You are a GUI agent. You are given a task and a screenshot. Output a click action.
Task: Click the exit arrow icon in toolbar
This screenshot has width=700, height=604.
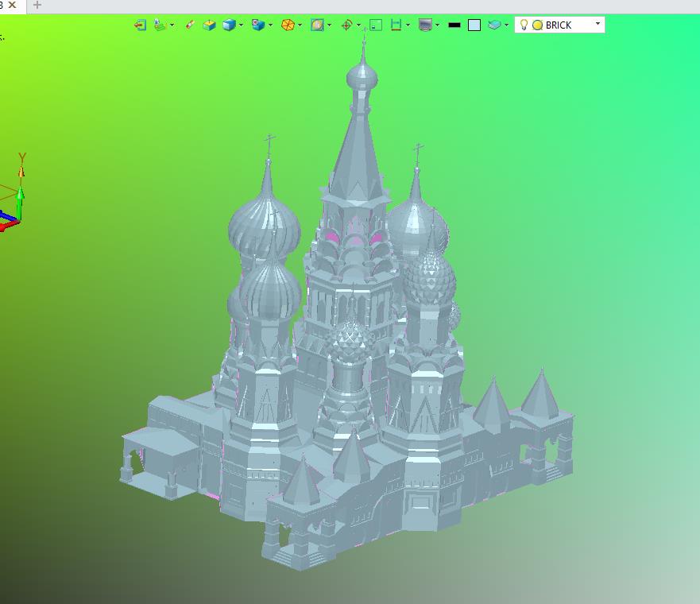click(140, 25)
